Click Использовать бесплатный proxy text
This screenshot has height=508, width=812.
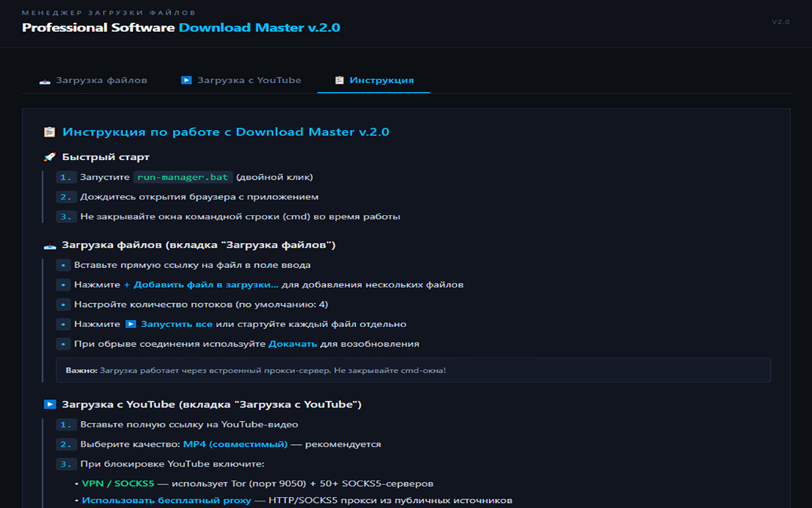pyautogui.click(x=166, y=500)
